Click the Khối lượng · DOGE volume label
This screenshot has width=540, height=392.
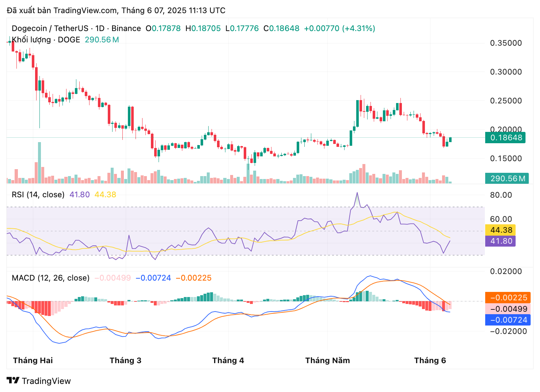click(46, 40)
